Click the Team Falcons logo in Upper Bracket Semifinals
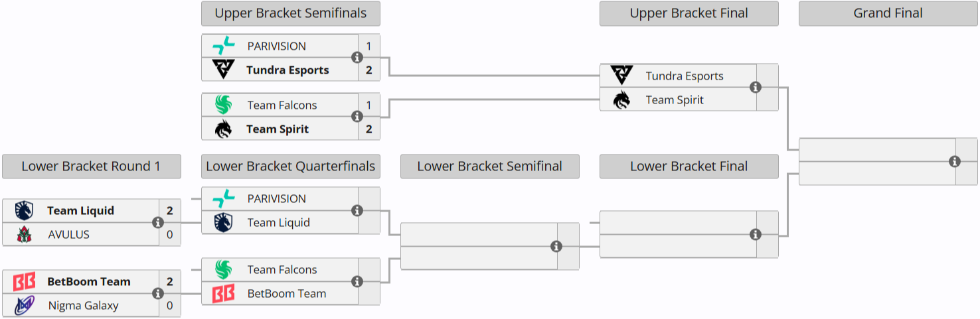980x319 pixels. 224,105
